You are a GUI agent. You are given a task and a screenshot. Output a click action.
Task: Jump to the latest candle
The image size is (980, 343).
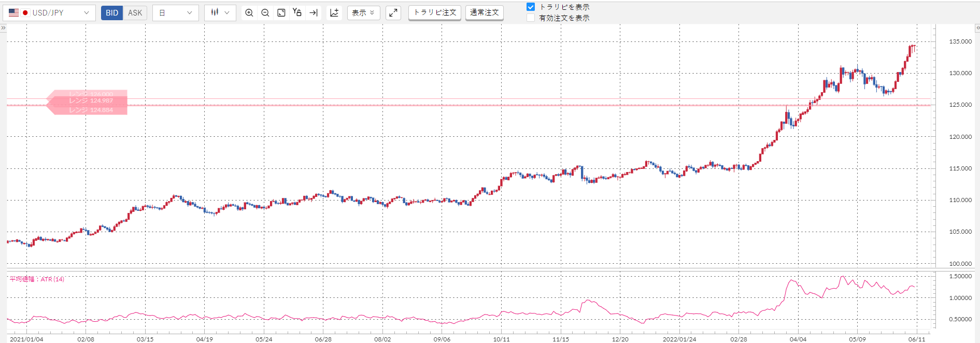tap(314, 13)
